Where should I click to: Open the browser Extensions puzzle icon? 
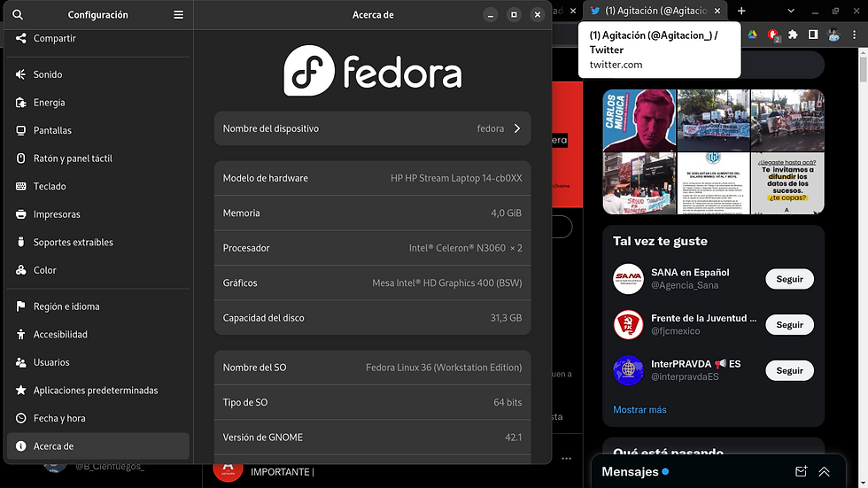[x=793, y=35]
